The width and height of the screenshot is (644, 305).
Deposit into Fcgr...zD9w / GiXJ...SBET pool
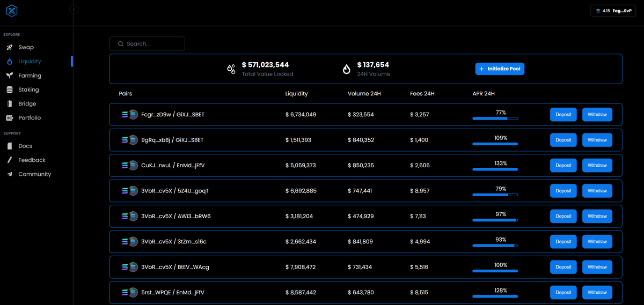563,114
